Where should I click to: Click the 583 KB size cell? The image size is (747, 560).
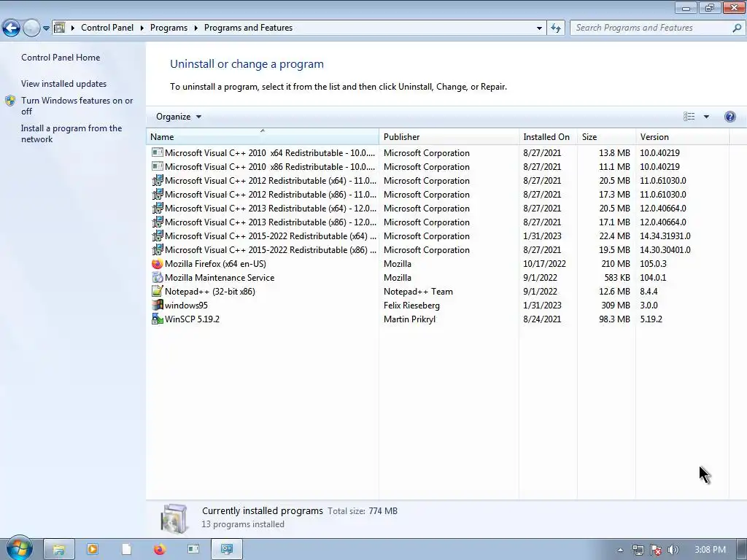coord(617,278)
